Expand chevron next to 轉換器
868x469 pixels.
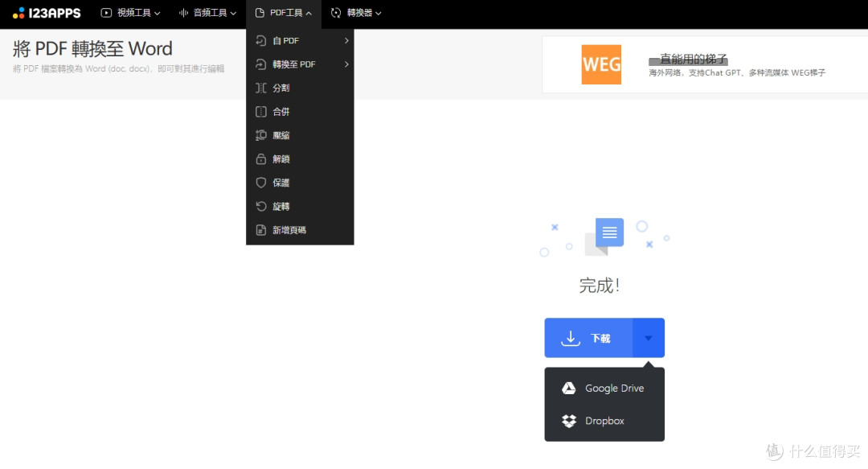pyautogui.click(x=378, y=14)
